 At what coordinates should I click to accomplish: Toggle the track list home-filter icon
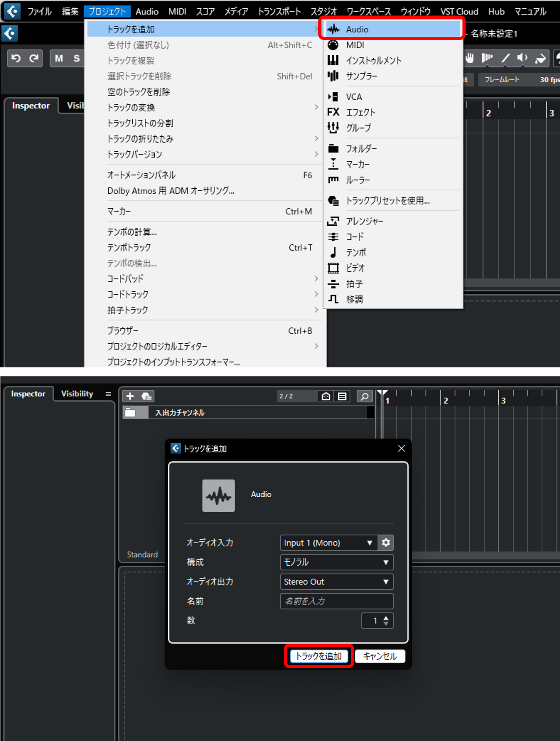coord(326,396)
